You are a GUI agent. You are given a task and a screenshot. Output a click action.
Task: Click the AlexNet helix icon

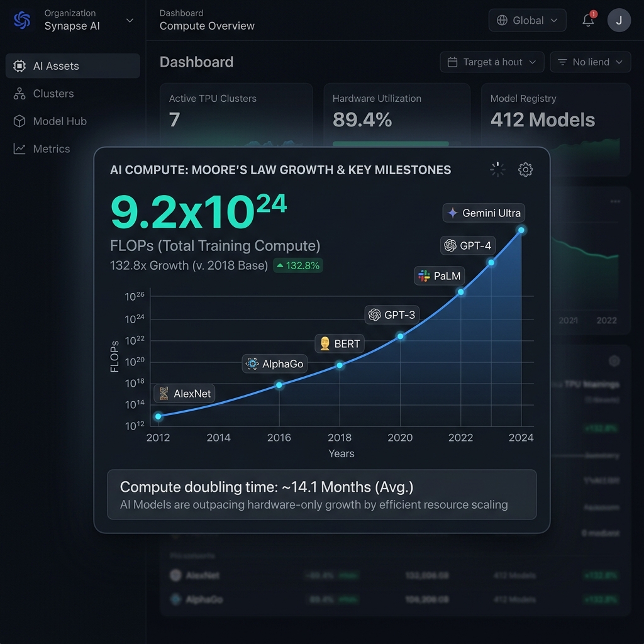(164, 394)
